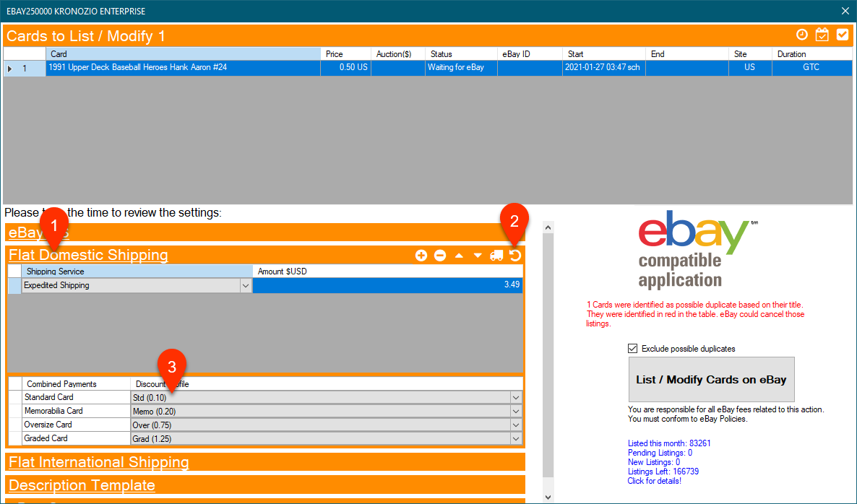
Task: Remove shipping service with the minus icon
Action: click(x=440, y=256)
